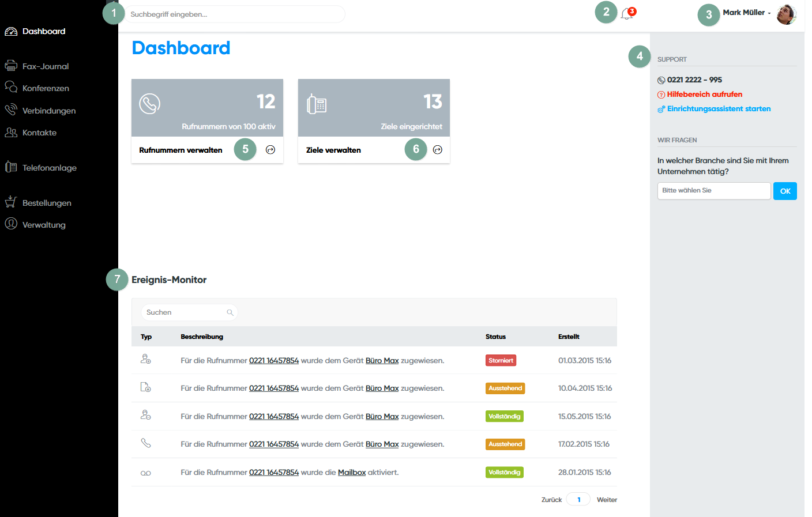Click arrow icon beside Ziele verwalten
Screen dimensions: 812x517
click(438, 150)
